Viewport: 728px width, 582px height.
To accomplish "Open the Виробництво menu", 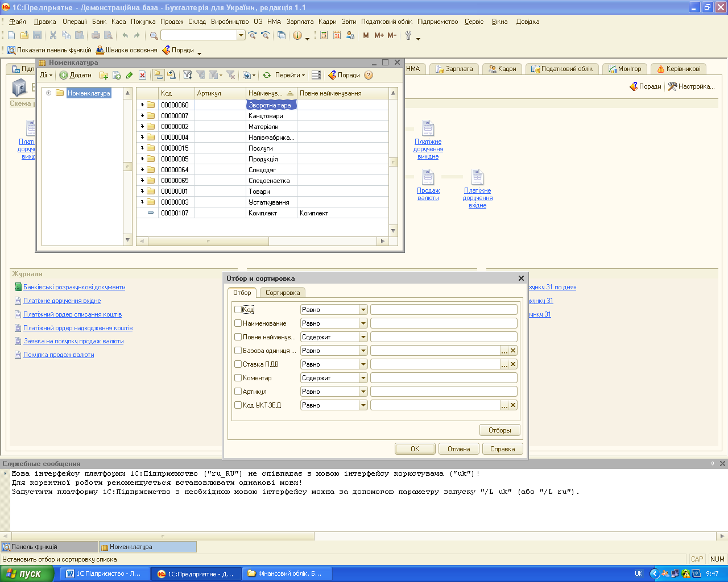I will point(230,22).
